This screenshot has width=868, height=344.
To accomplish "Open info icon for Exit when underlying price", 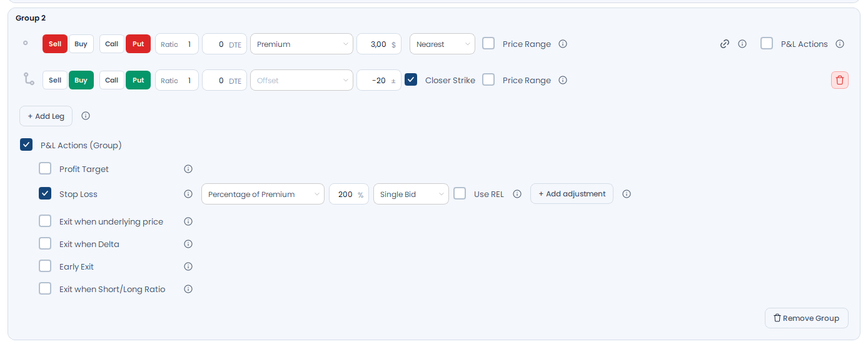I will pos(188,221).
